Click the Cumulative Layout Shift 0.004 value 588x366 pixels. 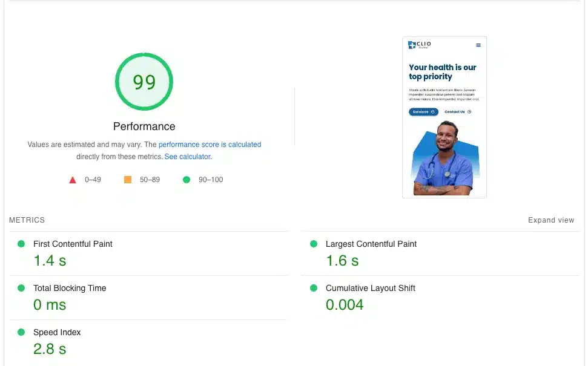345,305
